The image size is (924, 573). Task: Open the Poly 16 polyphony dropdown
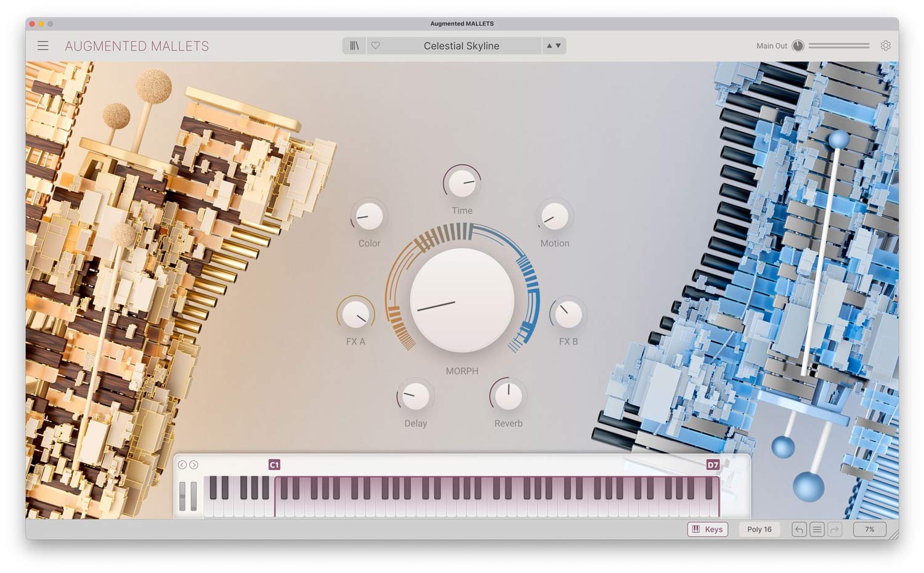pyautogui.click(x=759, y=529)
